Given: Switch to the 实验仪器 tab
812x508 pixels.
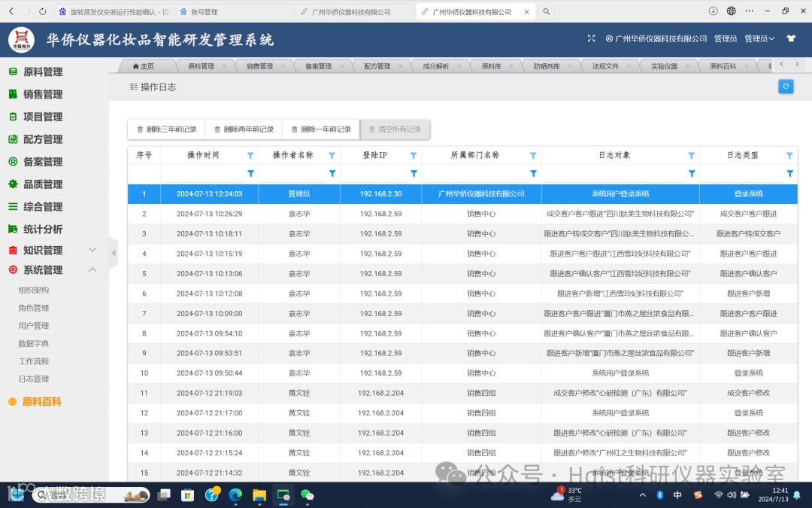Looking at the screenshot, I should click(x=664, y=66).
